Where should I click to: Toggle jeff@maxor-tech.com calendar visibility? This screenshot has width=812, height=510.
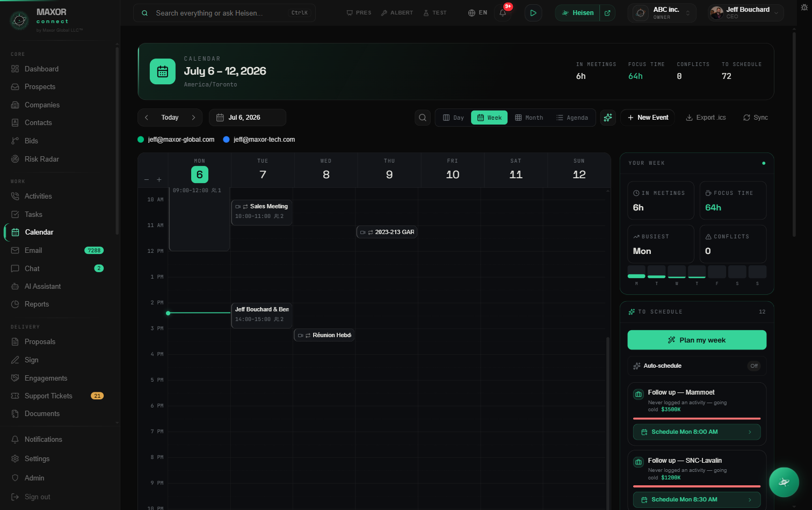point(259,140)
